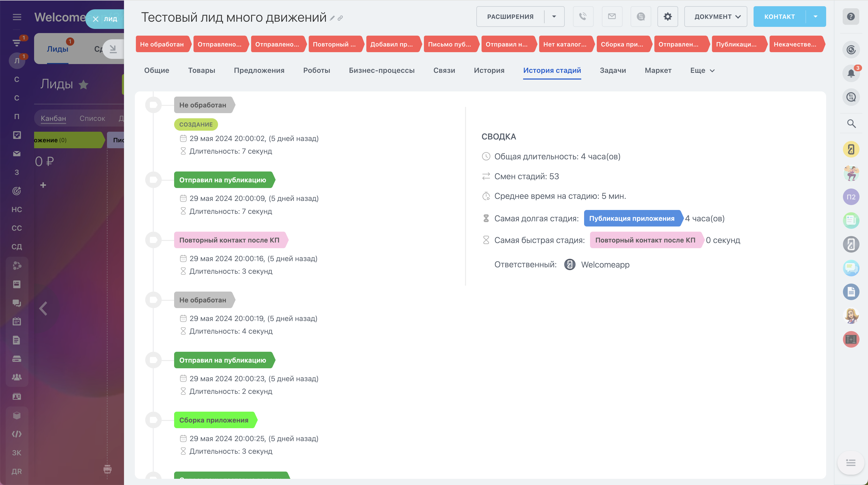Click the Welcomeapp responsible link
Screen dimensions: 868x485
click(x=605, y=265)
